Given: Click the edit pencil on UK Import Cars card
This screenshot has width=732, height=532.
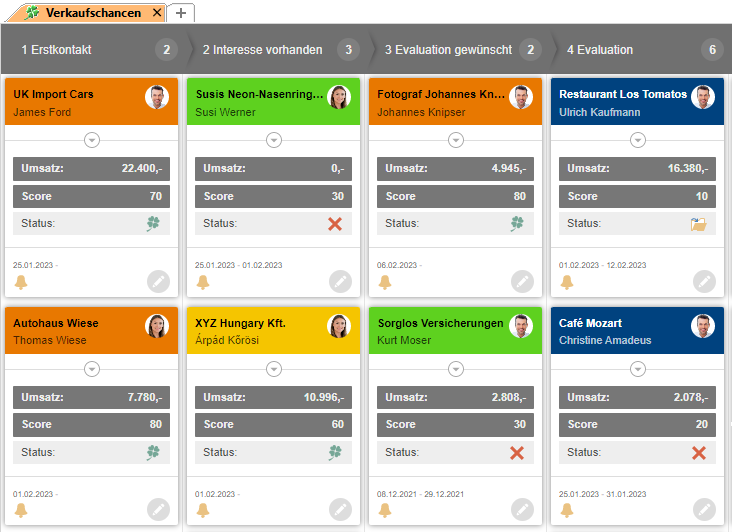Looking at the screenshot, I should [158, 281].
